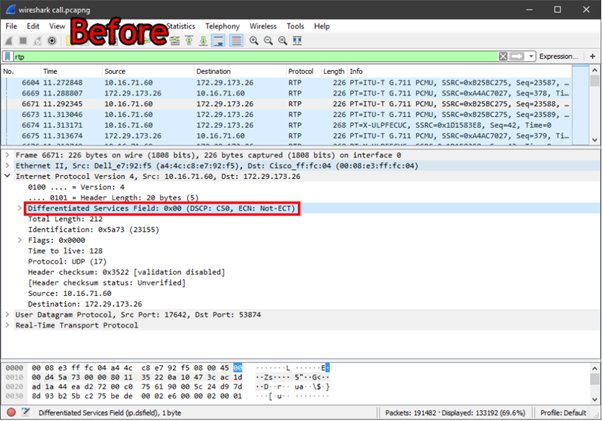Go to a specified packet via the toolbar icon
This screenshot has height=421, width=602.
[x=175, y=41]
